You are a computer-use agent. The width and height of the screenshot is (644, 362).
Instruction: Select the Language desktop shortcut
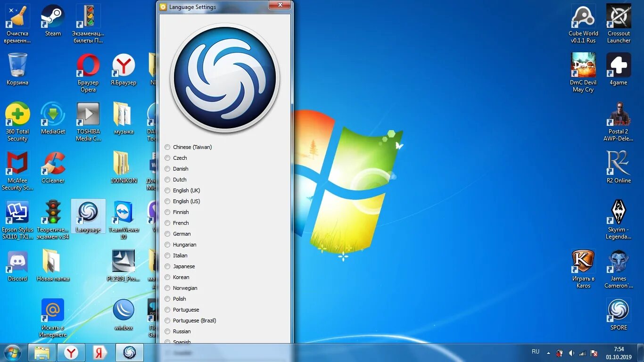click(88, 216)
